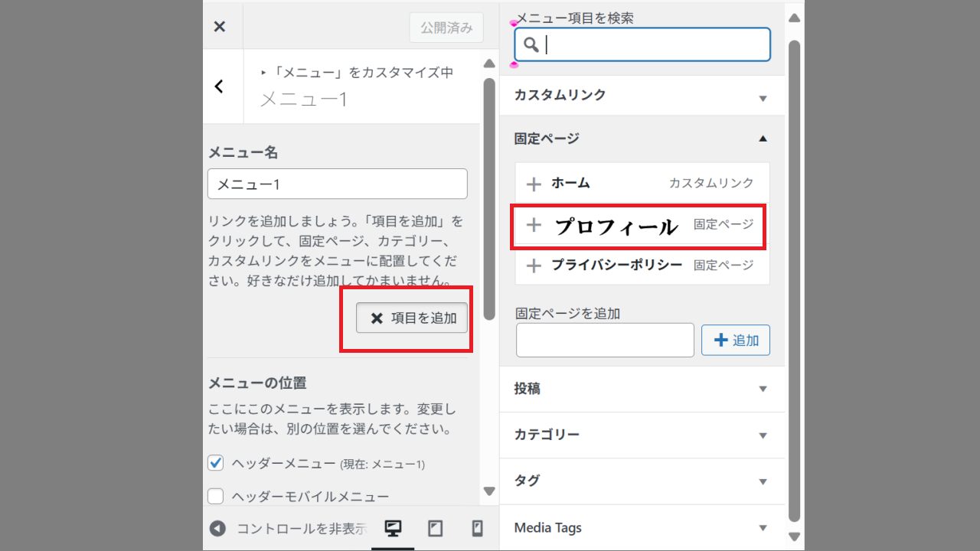
Task: Expand the カテゴリー section
Action: coord(642,435)
